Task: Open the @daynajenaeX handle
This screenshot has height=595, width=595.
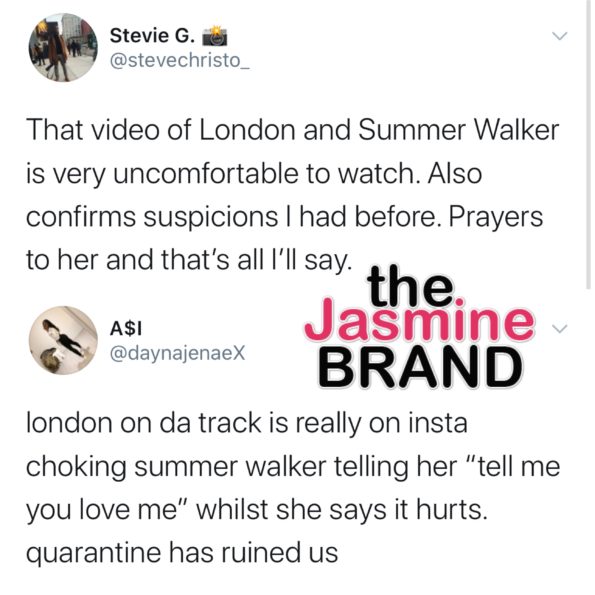Action: pyautogui.click(x=177, y=354)
